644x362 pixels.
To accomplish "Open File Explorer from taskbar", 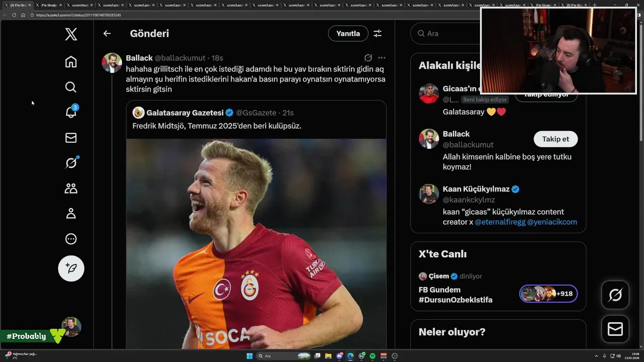I will click(329, 356).
